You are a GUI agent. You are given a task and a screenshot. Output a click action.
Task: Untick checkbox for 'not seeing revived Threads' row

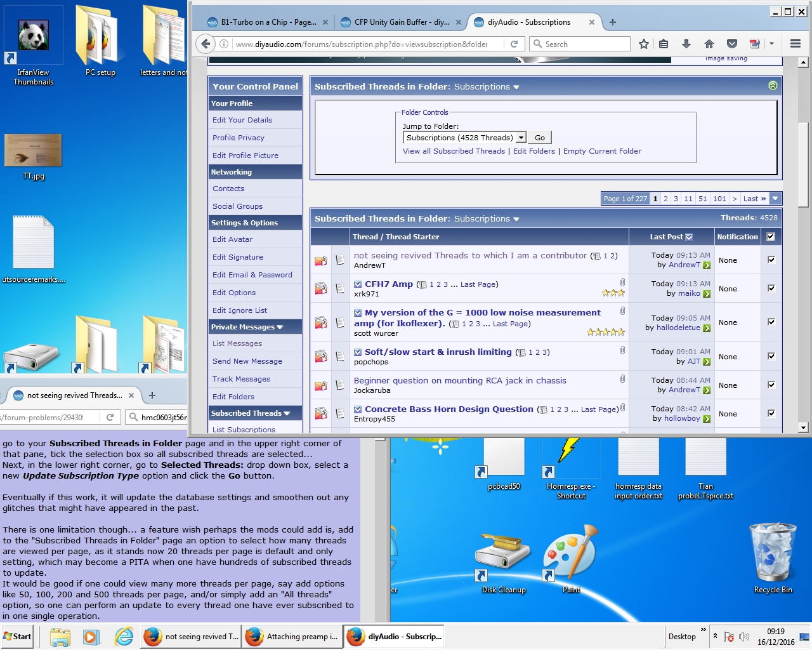point(771,260)
